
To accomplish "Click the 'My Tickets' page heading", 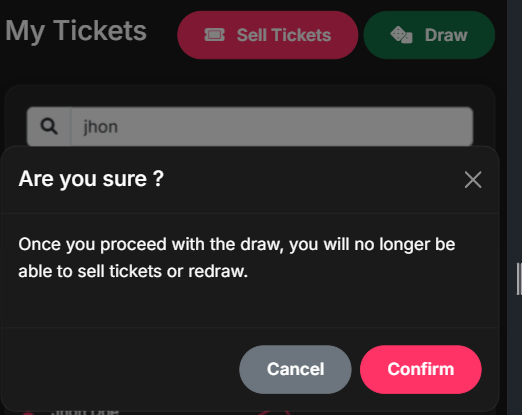I will pos(76,31).
